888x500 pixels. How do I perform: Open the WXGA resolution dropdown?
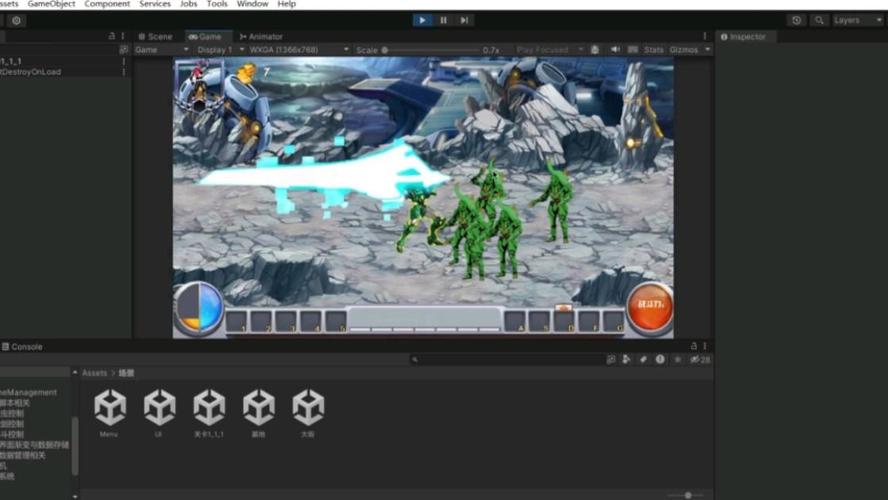pyautogui.click(x=298, y=50)
